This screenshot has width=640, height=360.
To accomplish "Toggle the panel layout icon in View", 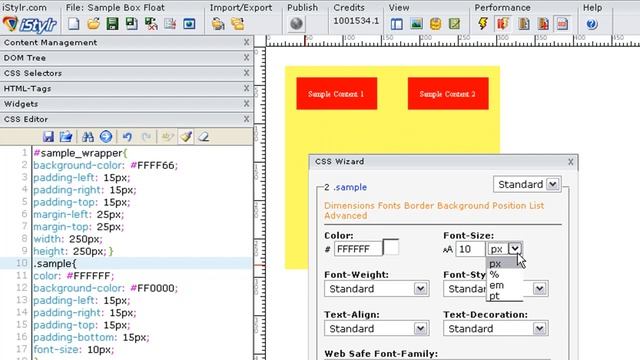I will point(397,24).
